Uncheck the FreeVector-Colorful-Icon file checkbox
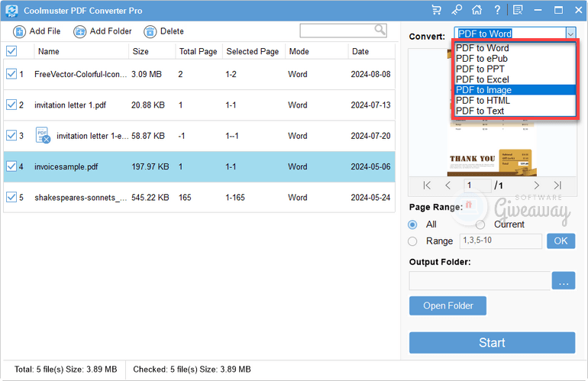This screenshot has width=588, height=381. 11,74
